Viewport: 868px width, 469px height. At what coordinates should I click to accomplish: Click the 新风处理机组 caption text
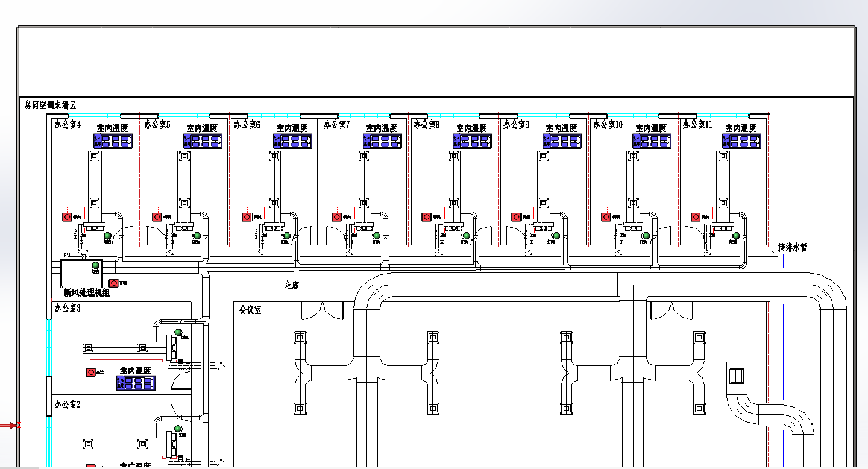pos(87,293)
